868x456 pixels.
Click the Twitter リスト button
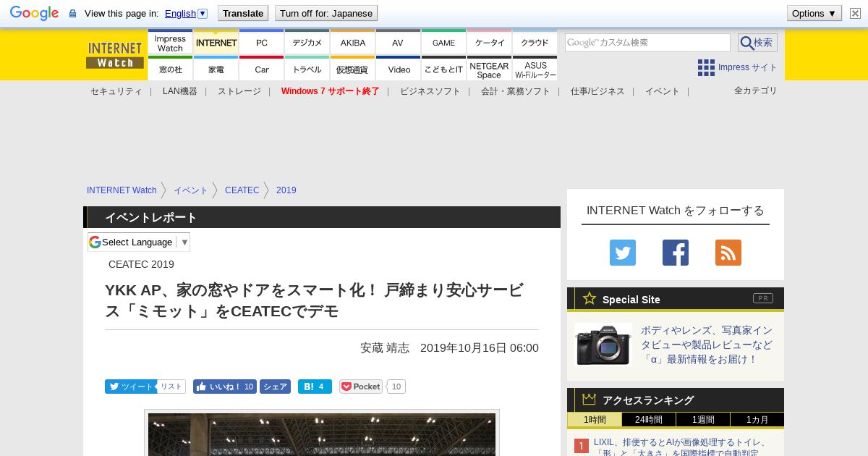click(x=171, y=387)
